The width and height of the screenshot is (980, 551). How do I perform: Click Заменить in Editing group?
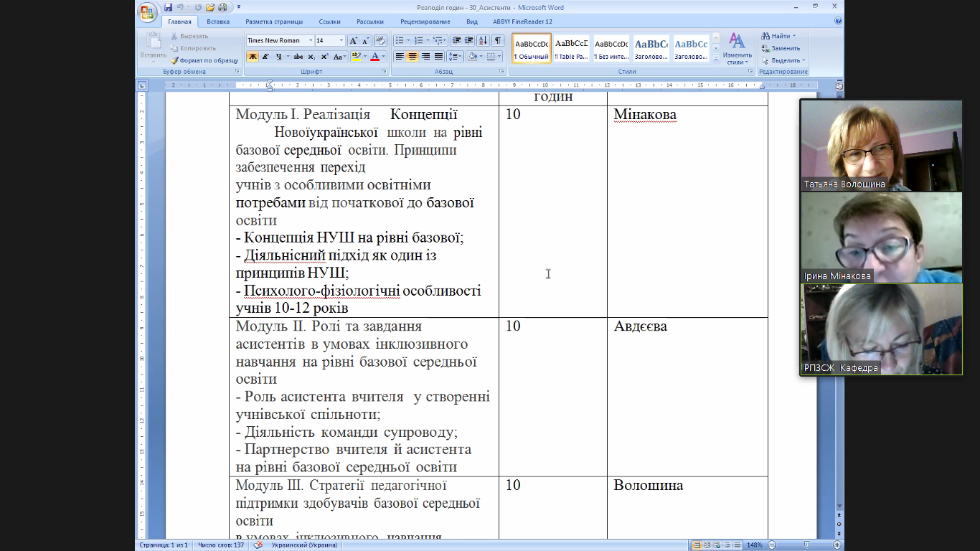coord(781,48)
